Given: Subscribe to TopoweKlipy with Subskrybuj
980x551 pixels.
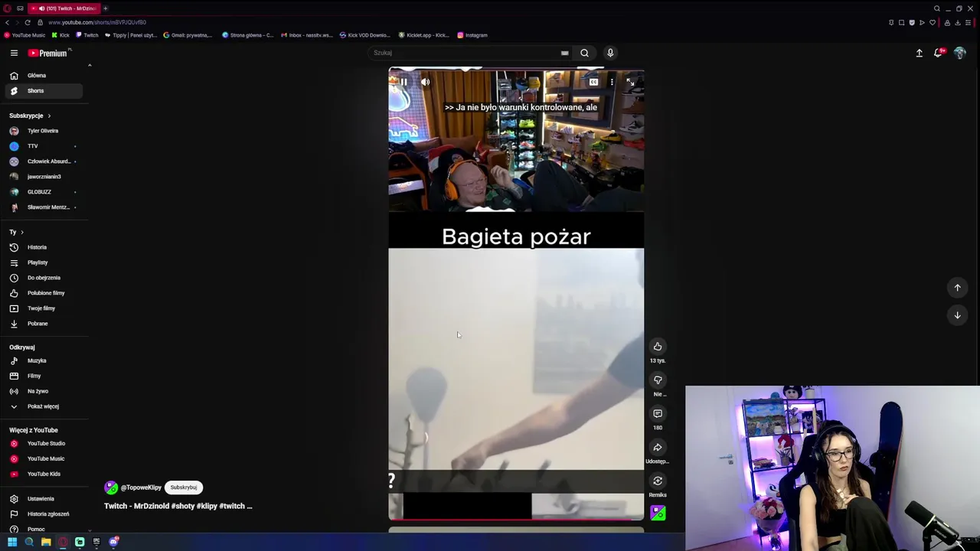Looking at the screenshot, I should [184, 487].
